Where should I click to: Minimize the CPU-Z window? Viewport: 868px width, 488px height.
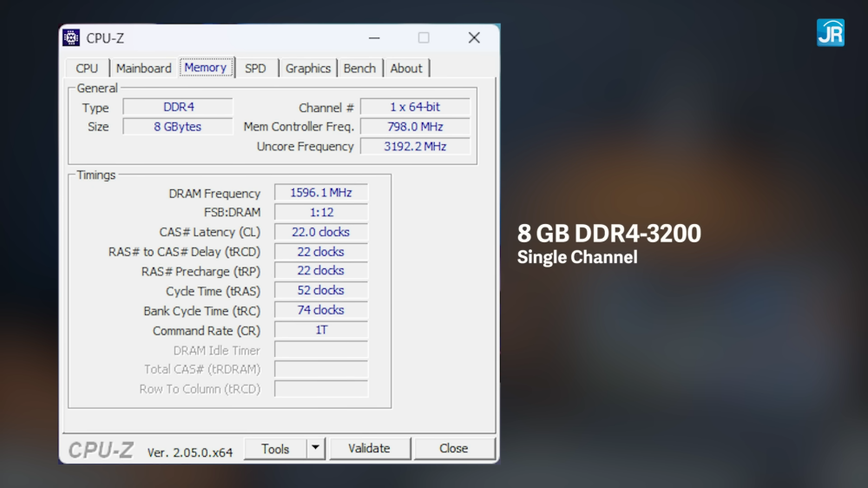(x=374, y=38)
